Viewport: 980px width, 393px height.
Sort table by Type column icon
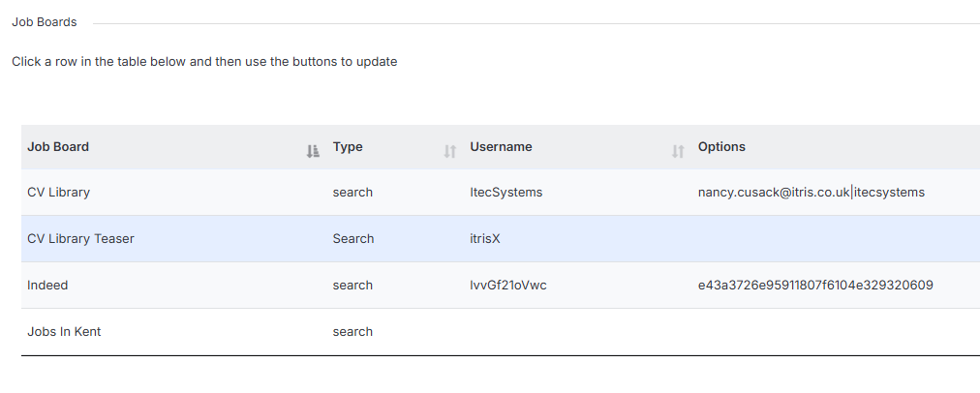pos(450,151)
